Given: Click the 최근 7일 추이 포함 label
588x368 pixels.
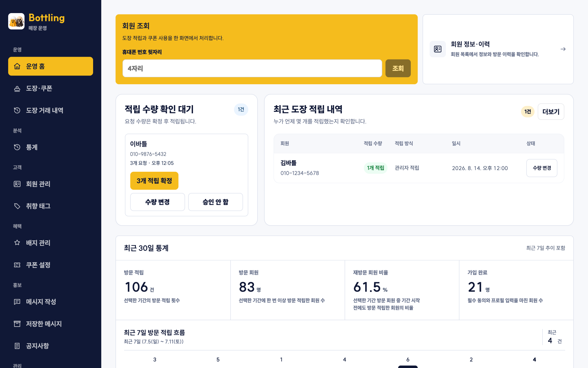Looking at the screenshot, I should [x=546, y=248].
